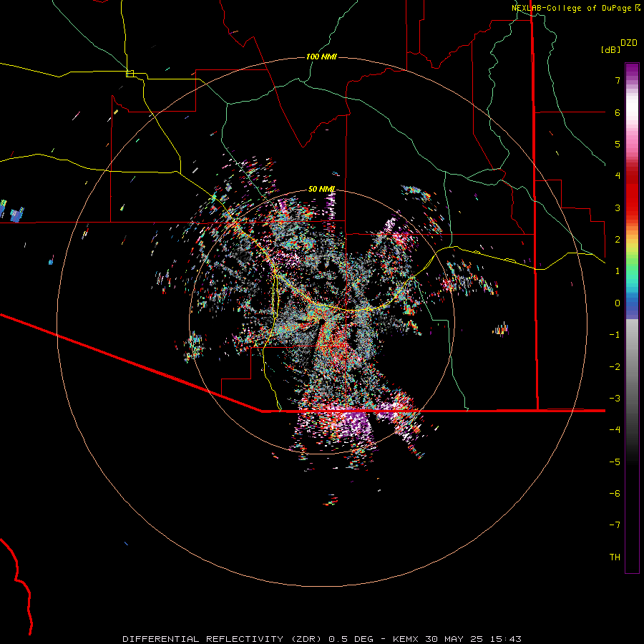Click the 0.5 DEG elevation angle text
Viewport: 644px width, 644px height.
click(351, 639)
